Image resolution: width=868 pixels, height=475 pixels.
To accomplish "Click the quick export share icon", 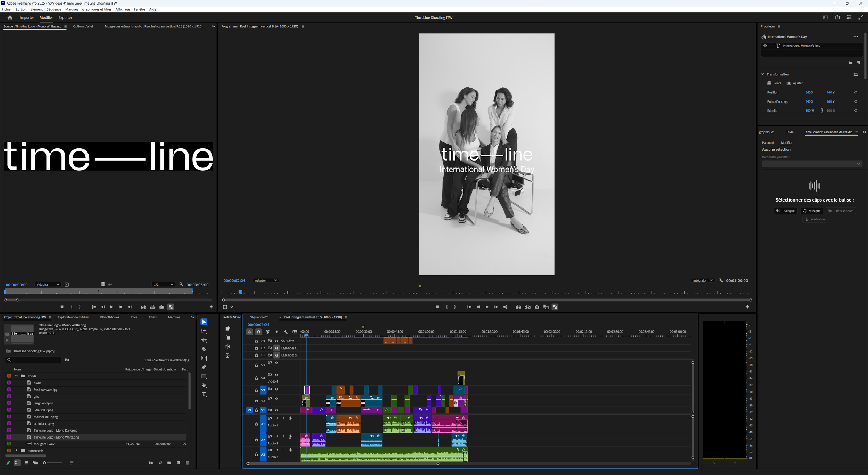I will pos(837,17).
